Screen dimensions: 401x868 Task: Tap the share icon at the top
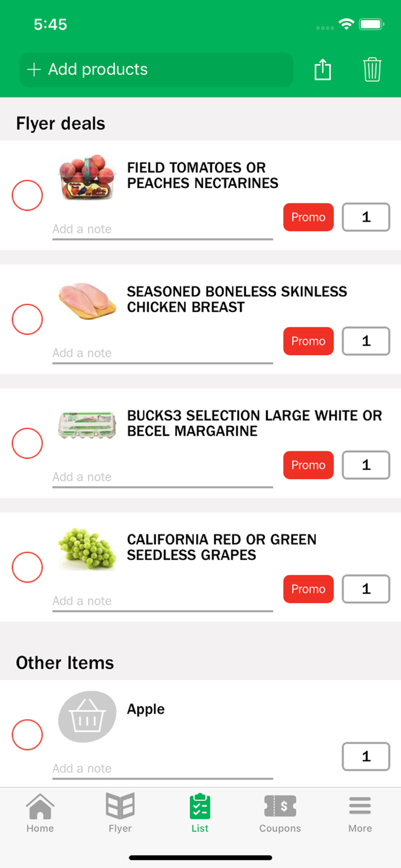(x=322, y=69)
